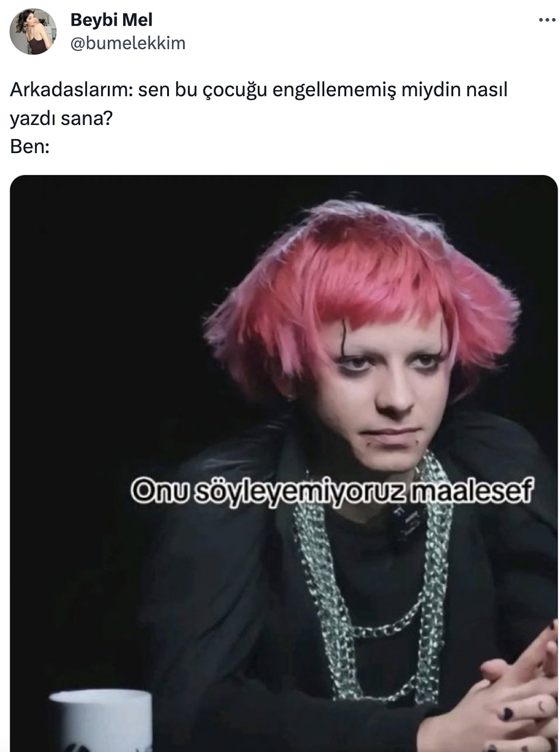
Task: Click the 'Ben:' line of the tweet
Action: pyautogui.click(x=29, y=147)
